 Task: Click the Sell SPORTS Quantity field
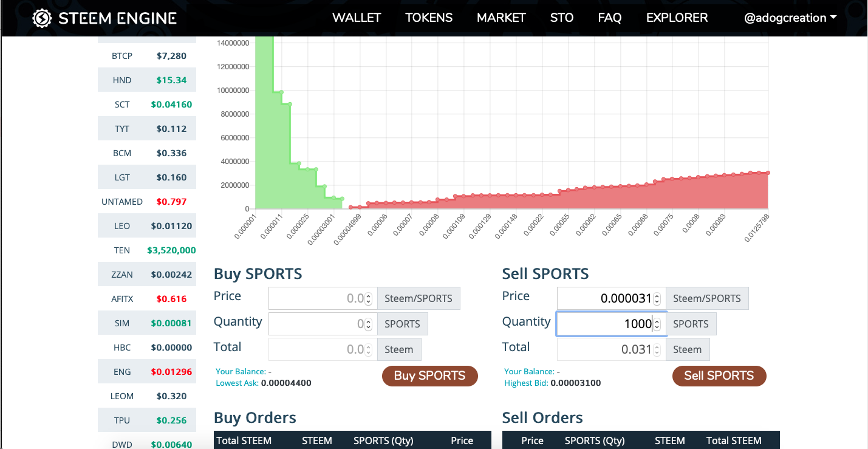612,324
